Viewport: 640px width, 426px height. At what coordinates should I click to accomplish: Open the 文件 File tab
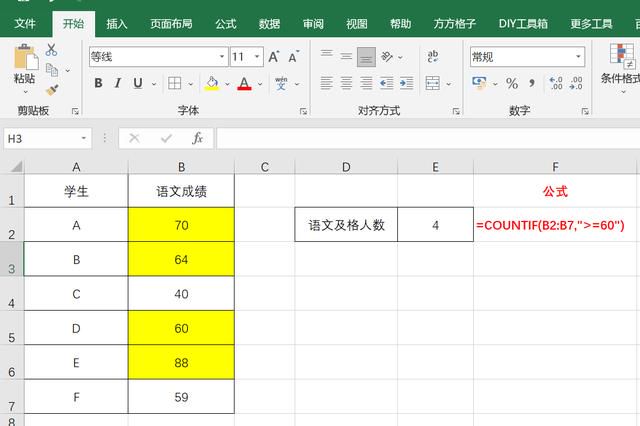[25, 24]
